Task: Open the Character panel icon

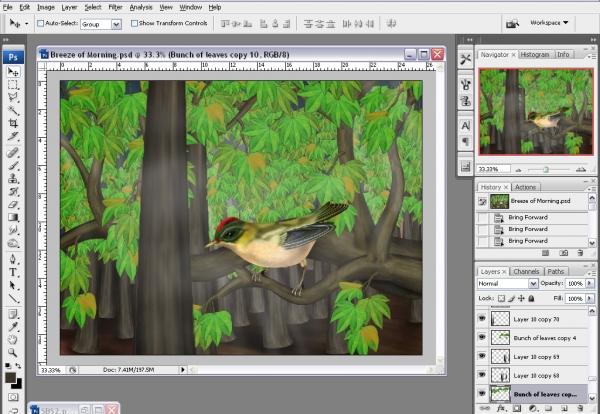Action: pos(465,126)
